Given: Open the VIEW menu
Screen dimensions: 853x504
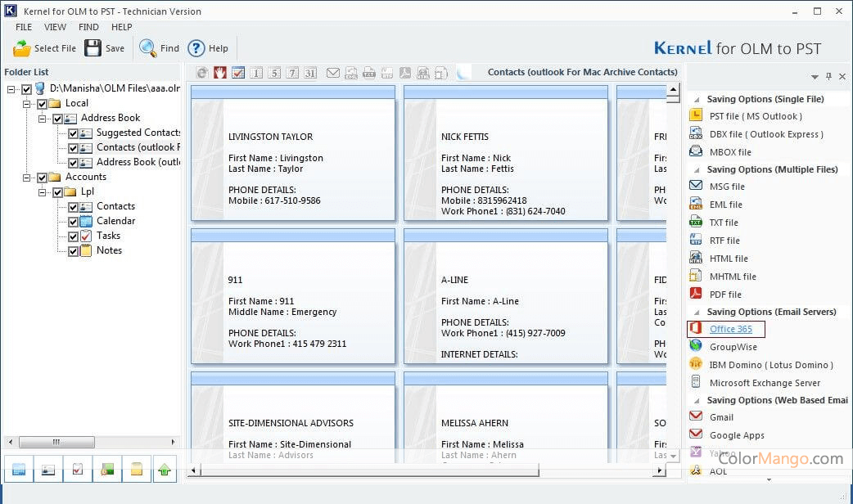Looking at the screenshot, I should click(x=56, y=27).
